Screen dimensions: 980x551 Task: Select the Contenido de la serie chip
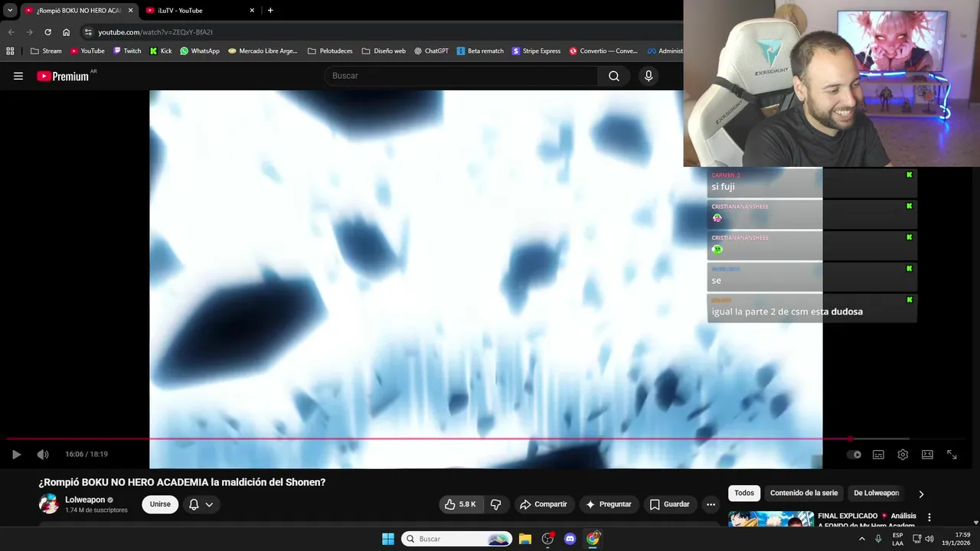coord(804,493)
